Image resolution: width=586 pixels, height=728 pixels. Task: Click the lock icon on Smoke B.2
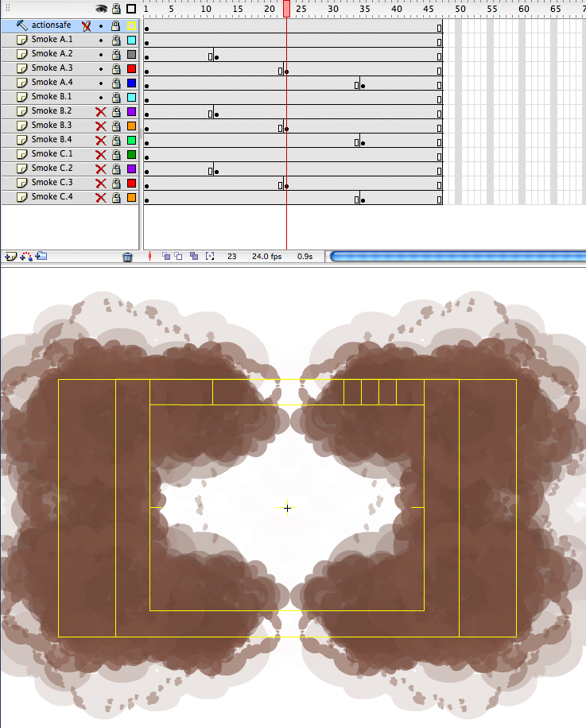(x=116, y=112)
